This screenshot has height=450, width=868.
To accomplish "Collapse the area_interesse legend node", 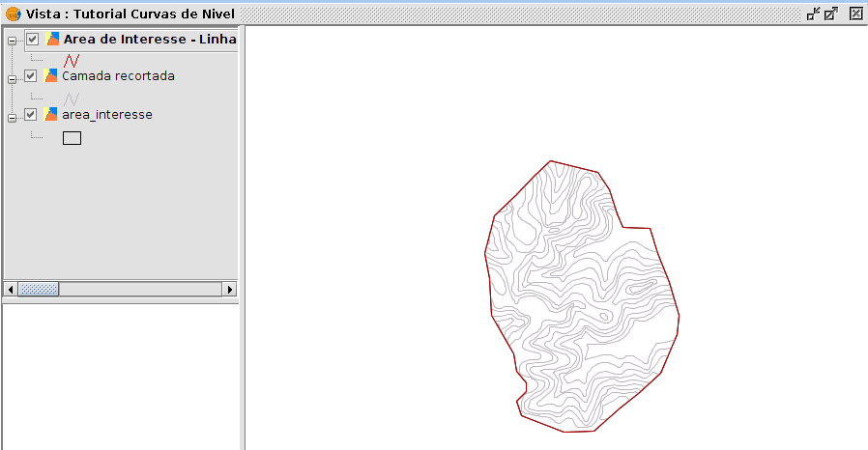I will (x=12, y=118).
